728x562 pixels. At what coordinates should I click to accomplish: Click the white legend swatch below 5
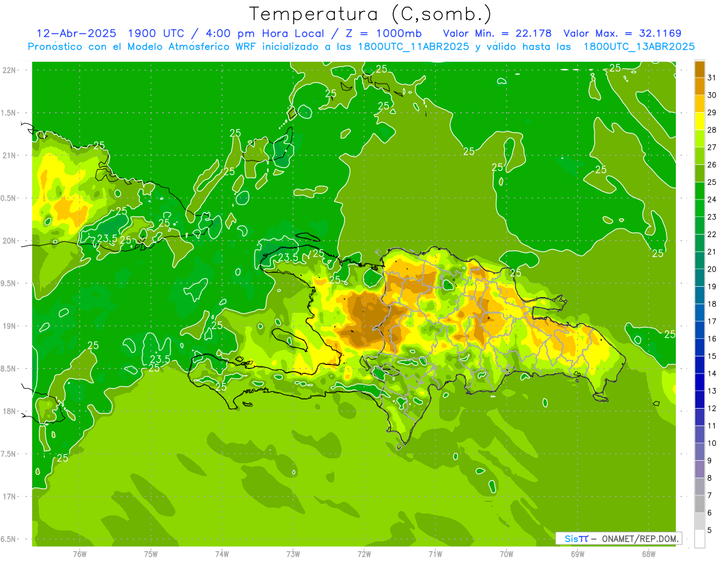pos(699,539)
